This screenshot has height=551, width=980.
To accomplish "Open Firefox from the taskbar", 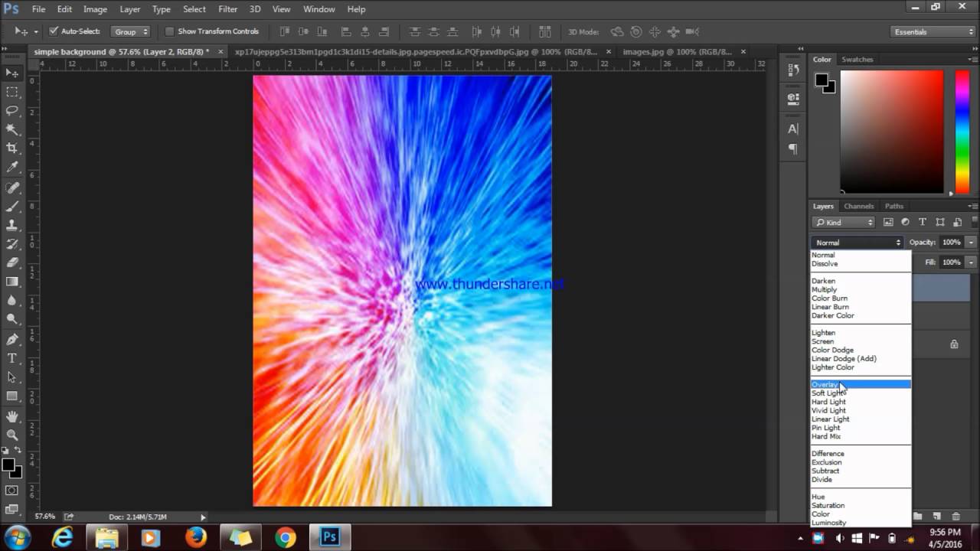I will [x=196, y=537].
